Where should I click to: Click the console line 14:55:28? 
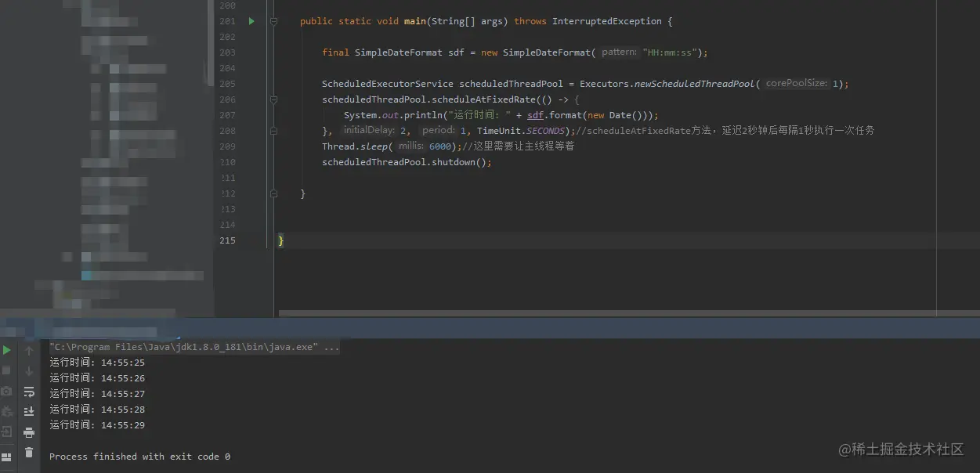pos(97,410)
